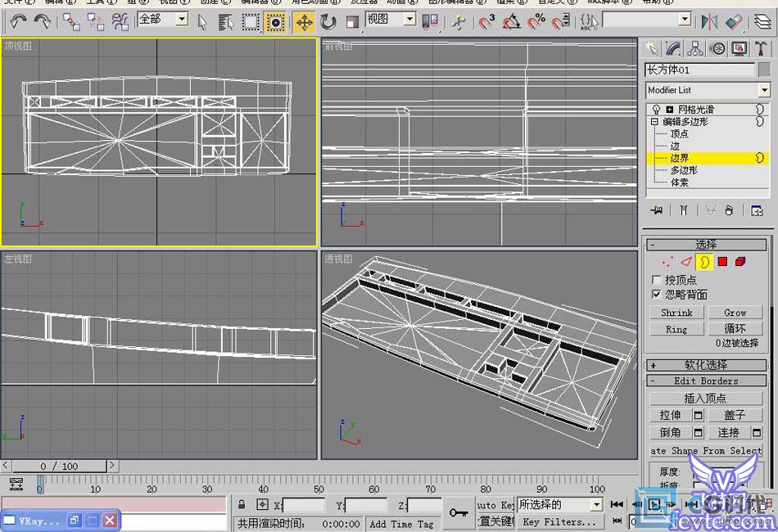Screen dimensions: 778x532
Task: Expand the 网格光滑 modifier plus box
Action: 669,110
